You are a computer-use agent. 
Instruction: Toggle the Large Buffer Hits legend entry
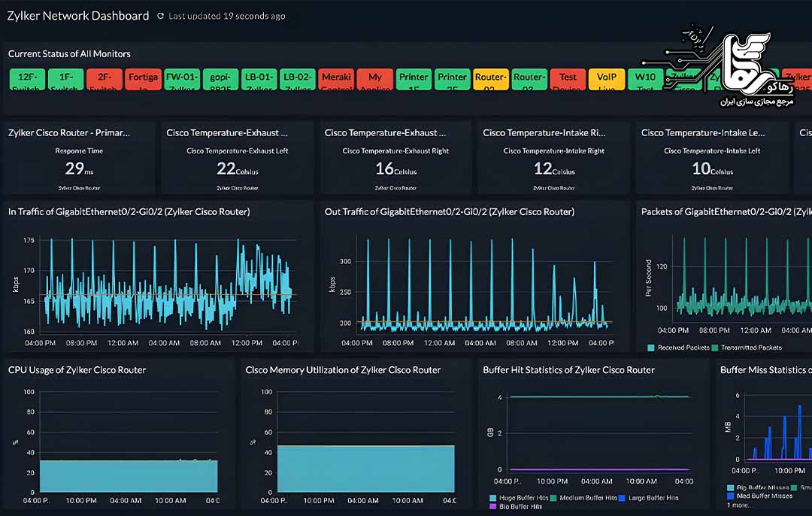650,498
